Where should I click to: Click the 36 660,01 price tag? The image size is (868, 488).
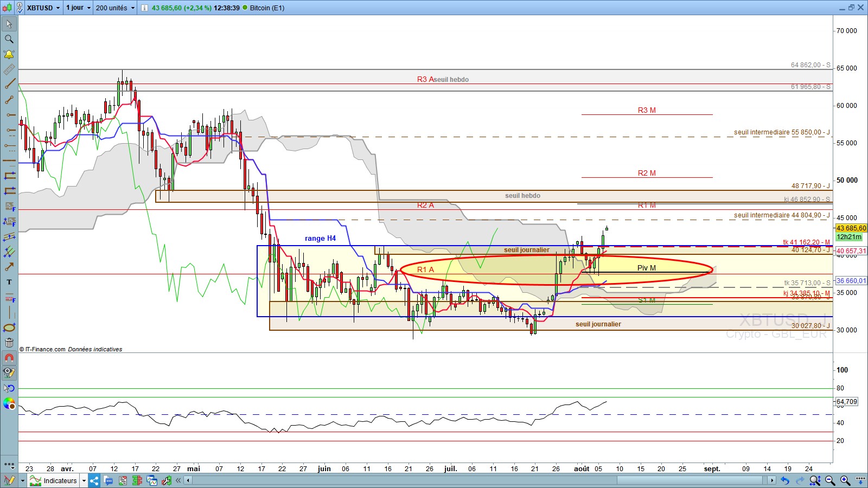[x=851, y=281]
